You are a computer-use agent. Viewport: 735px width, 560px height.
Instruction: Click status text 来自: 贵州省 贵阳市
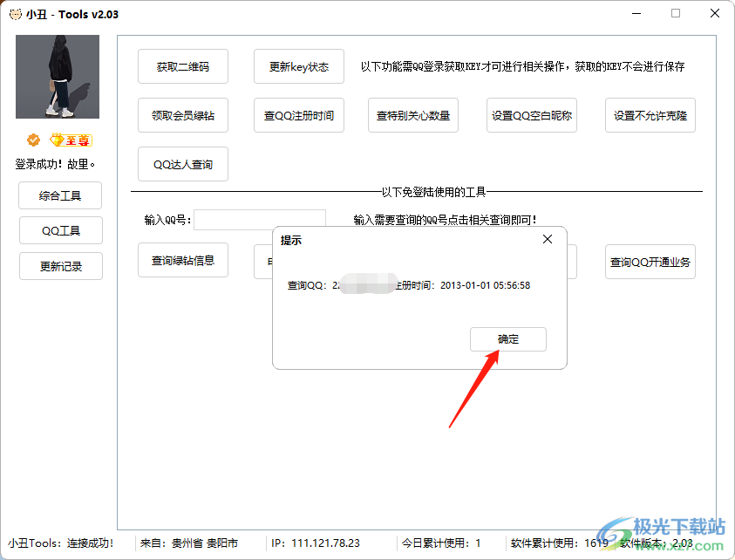(189, 543)
